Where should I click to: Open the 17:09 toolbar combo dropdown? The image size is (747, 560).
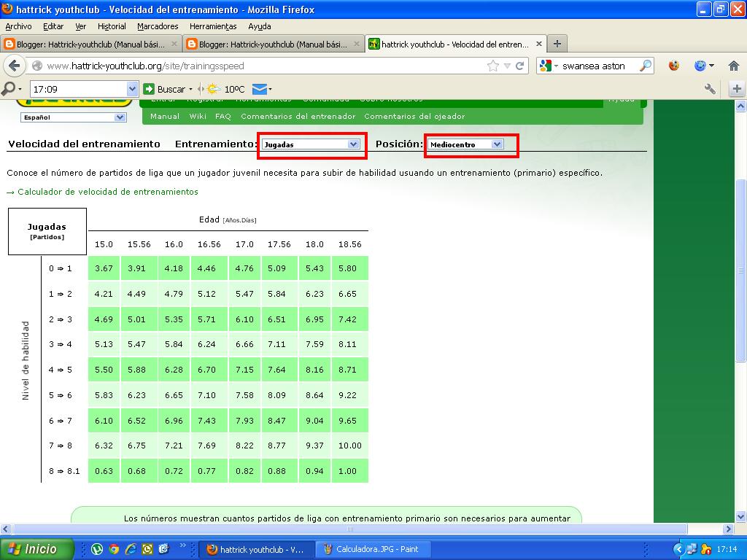pyautogui.click(x=133, y=89)
